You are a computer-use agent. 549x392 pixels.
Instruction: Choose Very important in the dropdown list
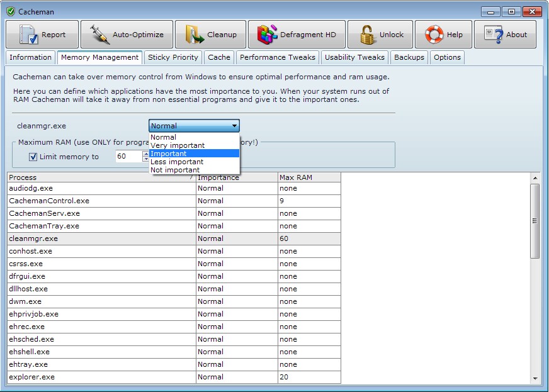pyautogui.click(x=195, y=145)
